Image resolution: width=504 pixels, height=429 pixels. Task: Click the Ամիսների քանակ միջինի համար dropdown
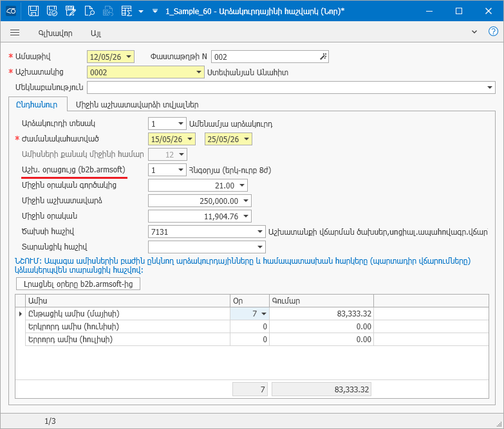pyautogui.click(x=167, y=154)
